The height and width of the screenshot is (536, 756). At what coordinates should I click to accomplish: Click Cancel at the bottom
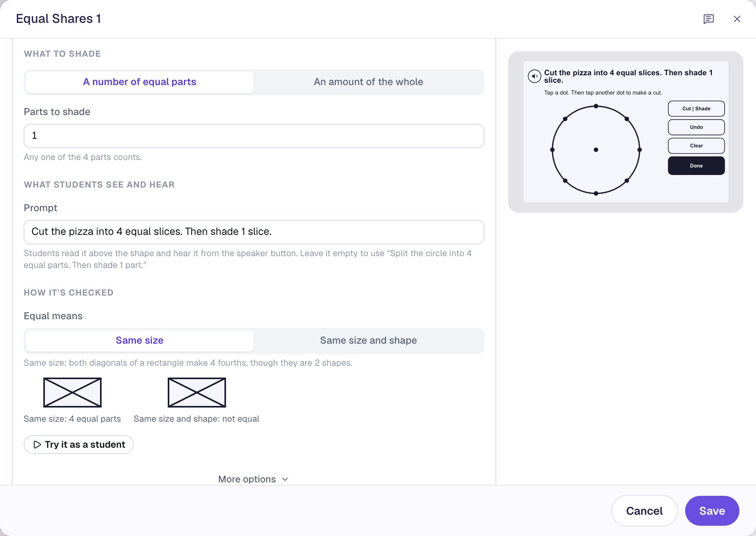(x=644, y=511)
